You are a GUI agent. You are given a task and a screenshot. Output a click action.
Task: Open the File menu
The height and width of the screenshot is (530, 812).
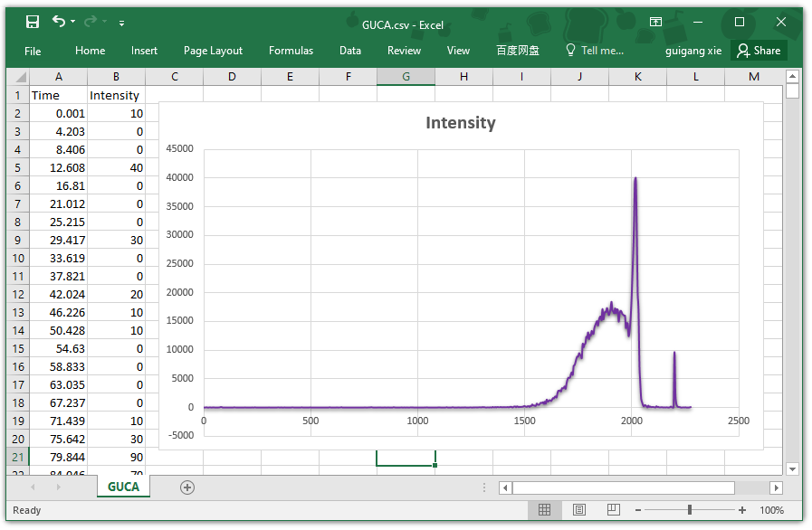point(33,51)
